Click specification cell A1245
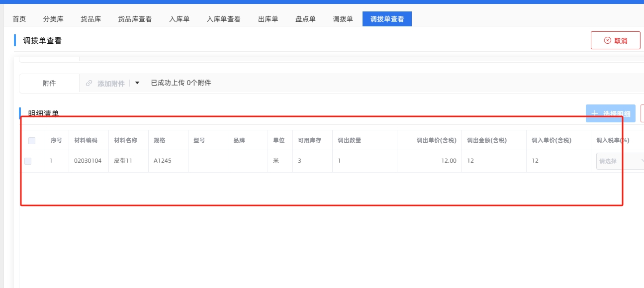644x288 pixels. point(163,161)
